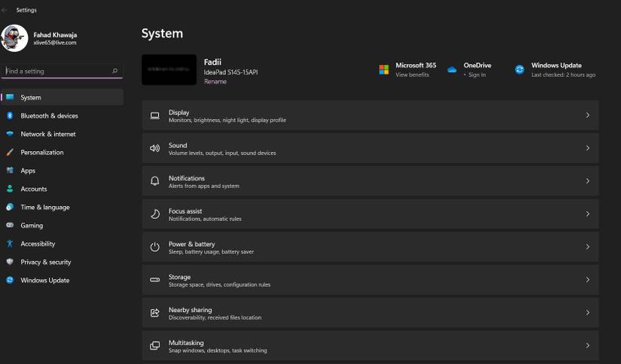621x364 pixels.
Task: Click the Focus assist moon icon
Action: (155, 214)
